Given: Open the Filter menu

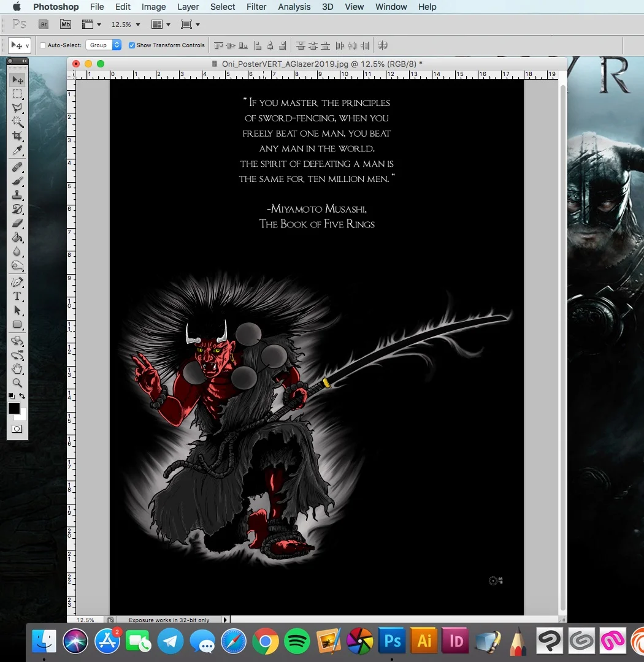Looking at the screenshot, I should [x=256, y=7].
